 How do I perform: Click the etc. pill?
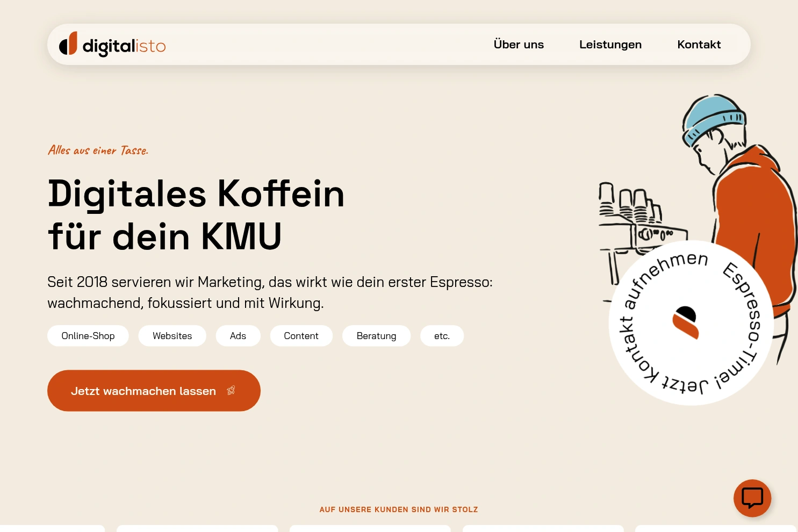pyautogui.click(x=442, y=335)
